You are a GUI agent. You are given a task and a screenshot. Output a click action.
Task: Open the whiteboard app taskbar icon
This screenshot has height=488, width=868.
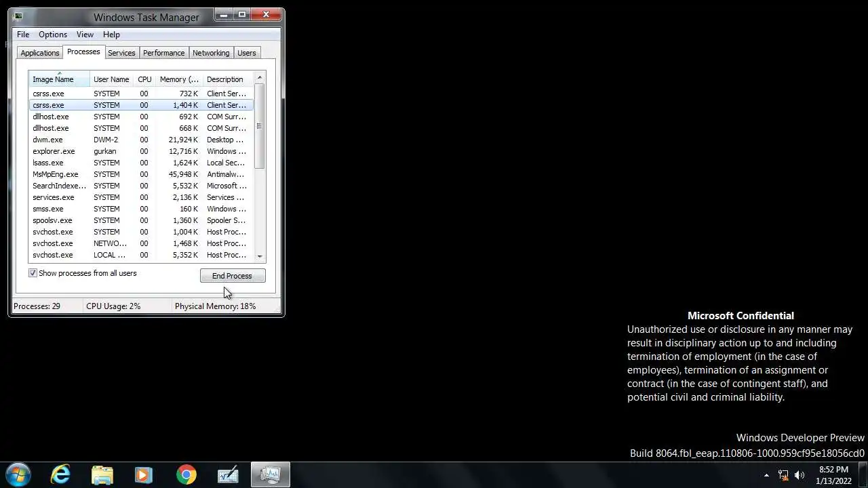pyautogui.click(x=228, y=474)
